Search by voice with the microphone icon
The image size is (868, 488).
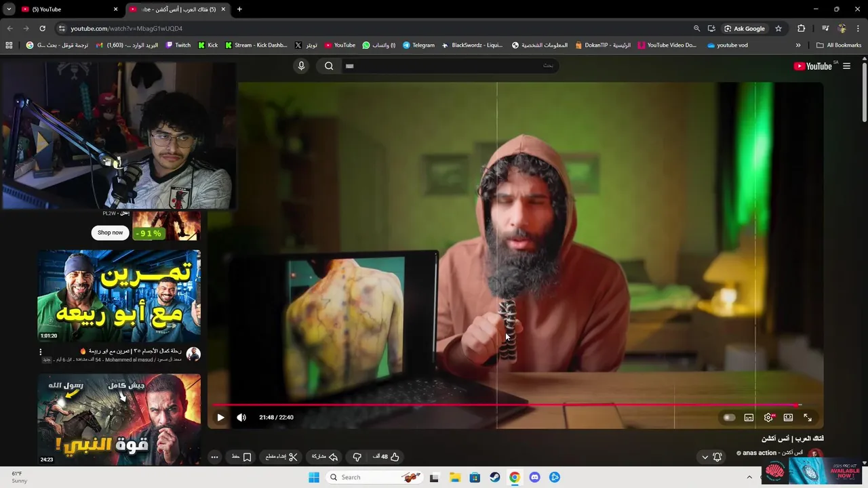[x=302, y=66]
